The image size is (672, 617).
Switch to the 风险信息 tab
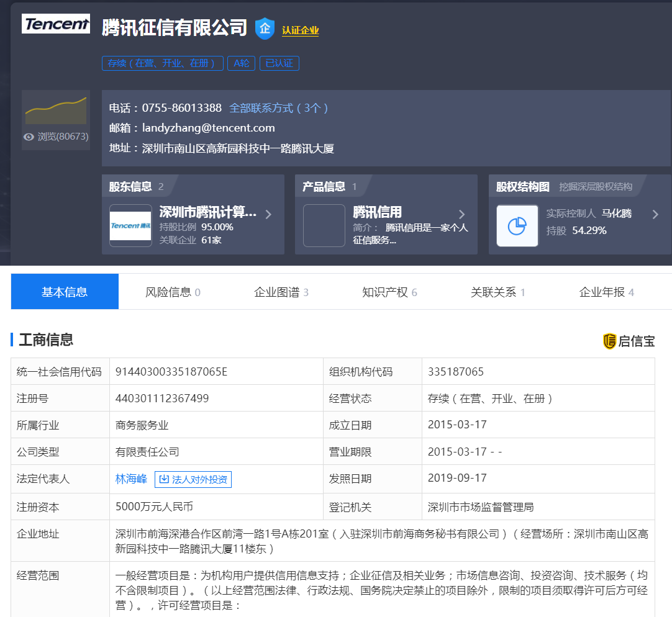173,292
